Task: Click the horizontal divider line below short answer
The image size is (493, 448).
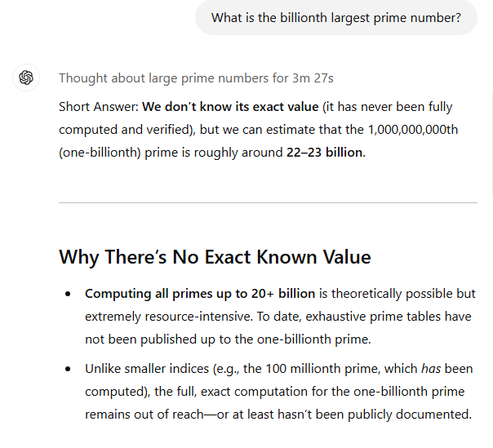Action: coord(268,202)
